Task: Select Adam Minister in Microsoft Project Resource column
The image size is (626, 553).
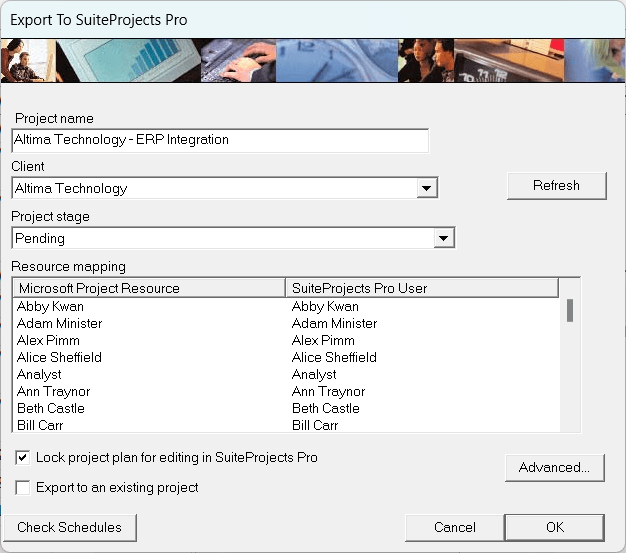Action: 59,323
